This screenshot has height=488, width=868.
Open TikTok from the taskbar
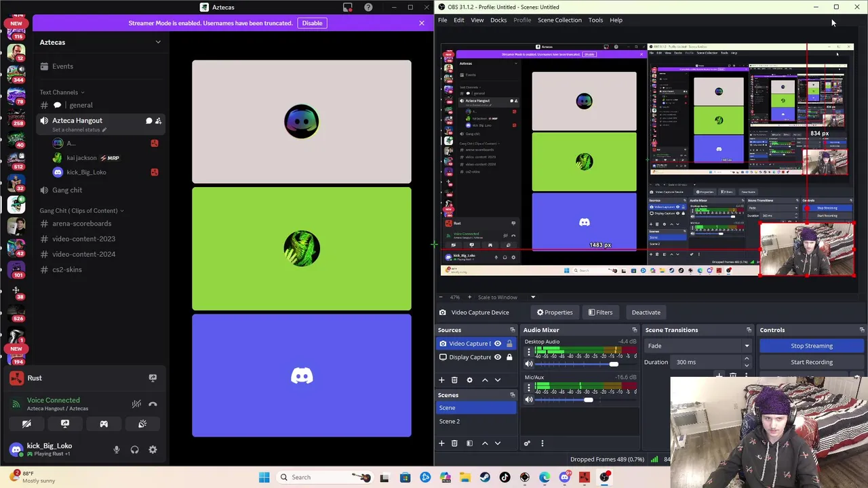[x=505, y=477]
